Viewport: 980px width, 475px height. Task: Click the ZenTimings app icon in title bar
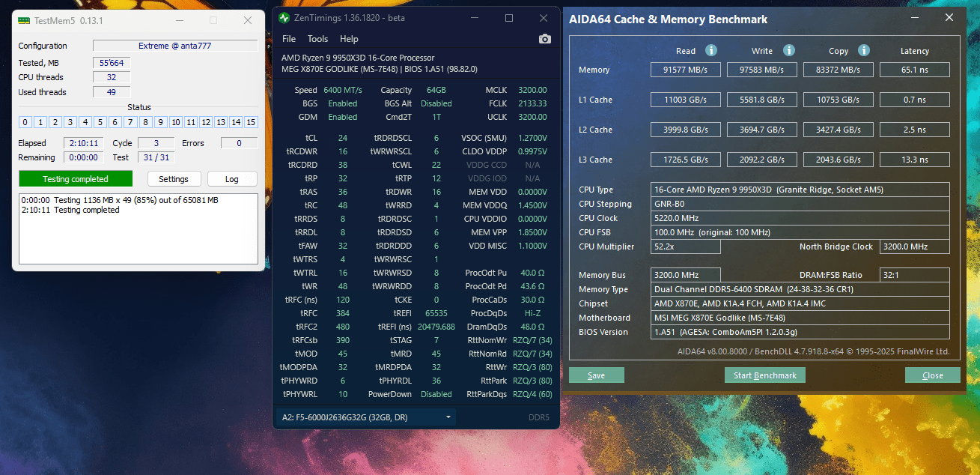(284, 18)
